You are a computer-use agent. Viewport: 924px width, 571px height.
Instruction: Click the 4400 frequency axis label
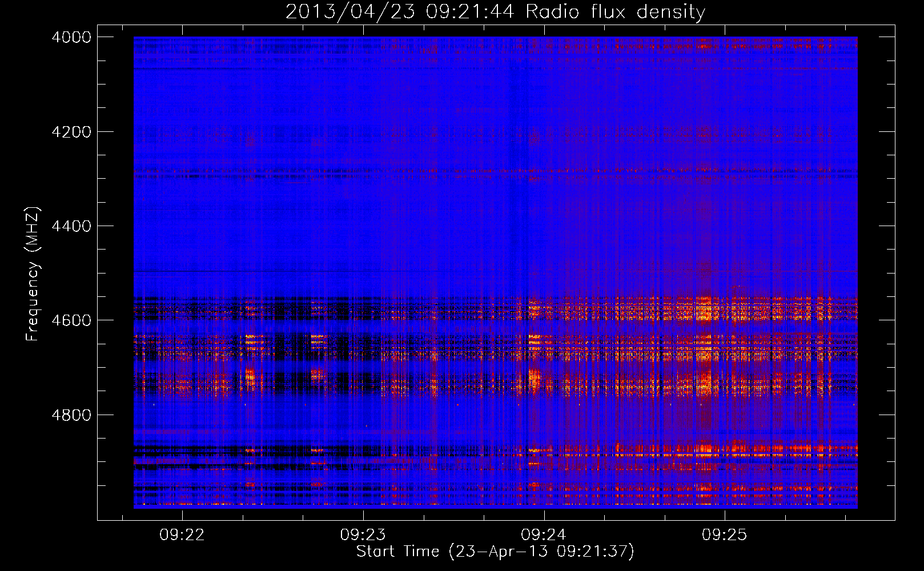point(71,226)
